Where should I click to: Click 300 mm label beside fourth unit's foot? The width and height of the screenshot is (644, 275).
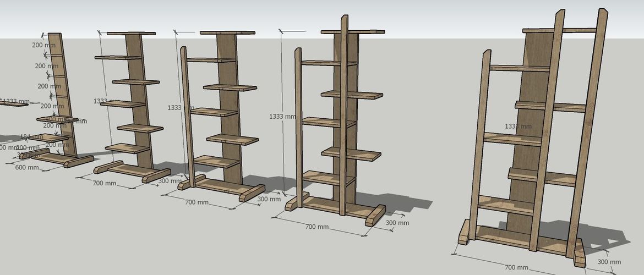tap(397, 223)
